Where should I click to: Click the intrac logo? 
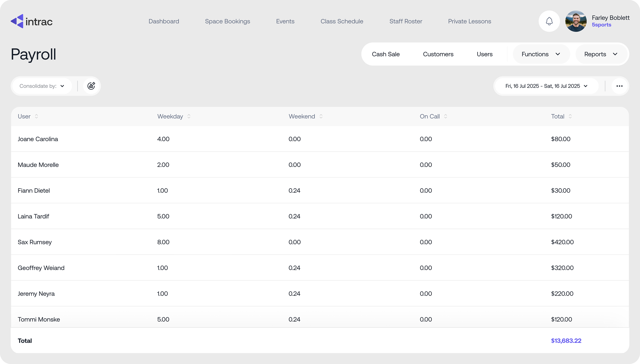tap(32, 22)
